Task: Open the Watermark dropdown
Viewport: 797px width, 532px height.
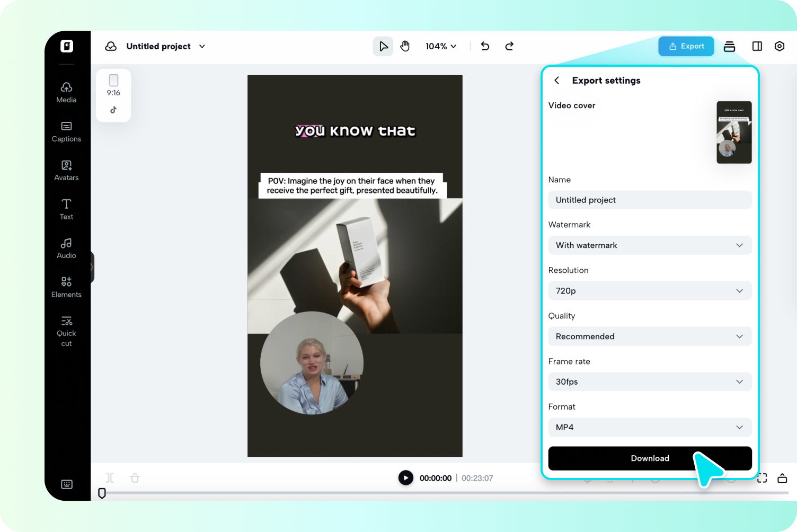Action: [x=650, y=245]
